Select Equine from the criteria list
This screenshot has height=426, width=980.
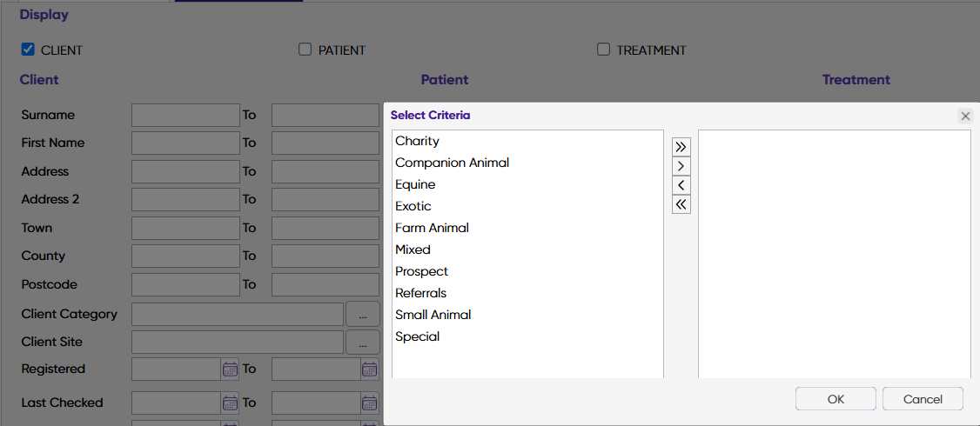click(415, 184)
